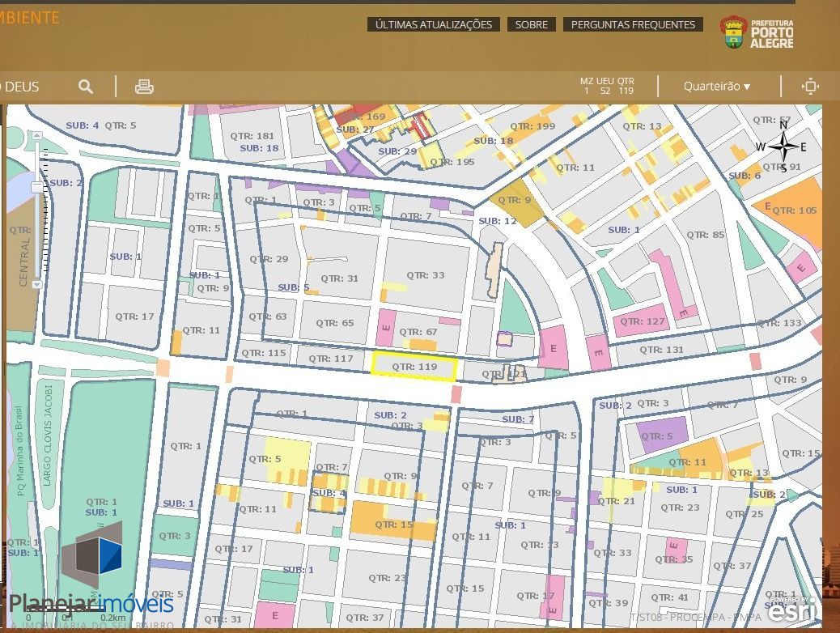Select the highlighted QTR: 119 block

[x=414, y=367]
